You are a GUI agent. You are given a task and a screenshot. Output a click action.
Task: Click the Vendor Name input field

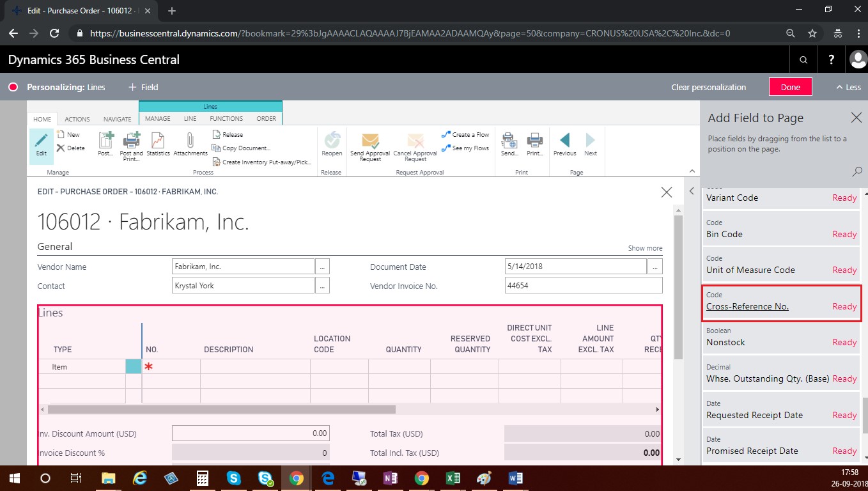pos(244,267)
